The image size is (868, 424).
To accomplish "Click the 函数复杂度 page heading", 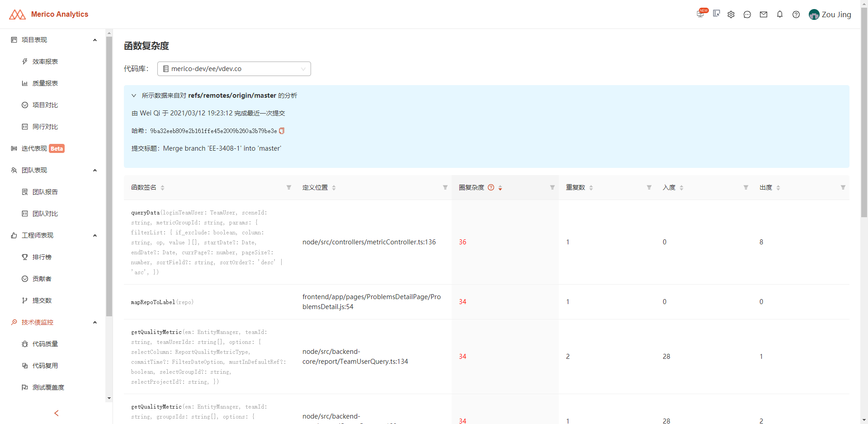I will 146,46.
